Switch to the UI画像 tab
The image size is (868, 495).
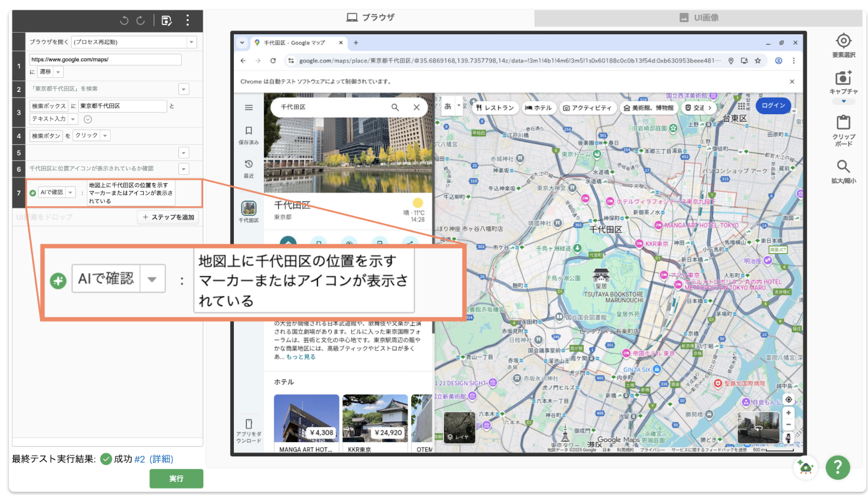click(699, 17)
